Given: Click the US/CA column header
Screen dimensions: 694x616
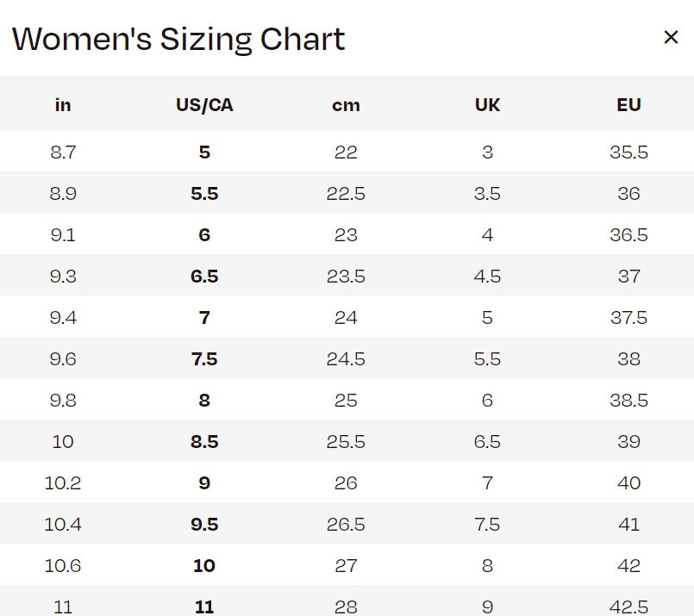Looking at the screenshot, I should 204,105.
